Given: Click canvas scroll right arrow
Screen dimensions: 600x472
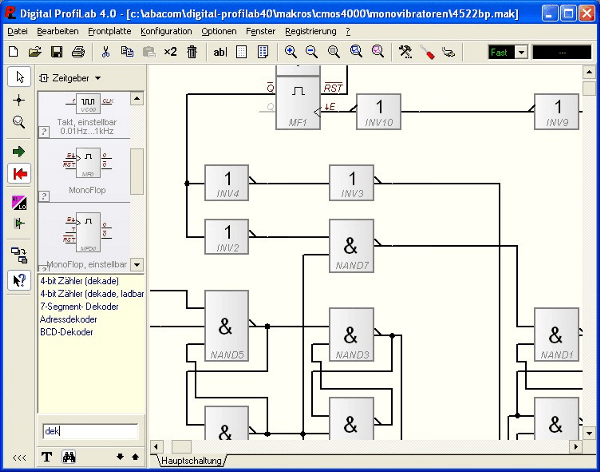Looking at the screenshot, I should pos(576,447).
